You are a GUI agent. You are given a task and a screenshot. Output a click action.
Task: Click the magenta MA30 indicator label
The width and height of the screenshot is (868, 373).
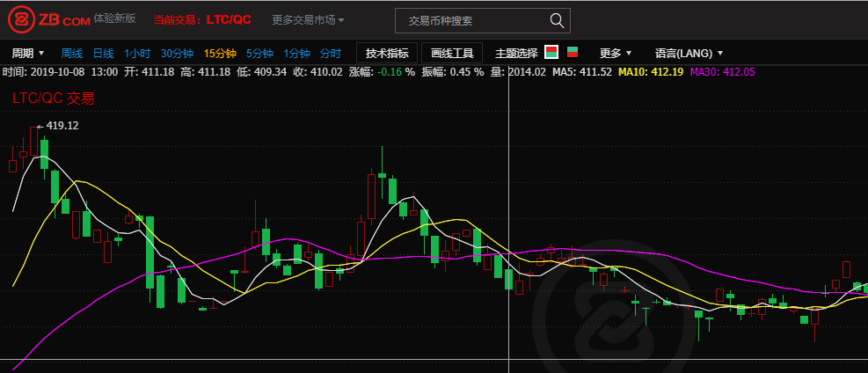point(722,71)
